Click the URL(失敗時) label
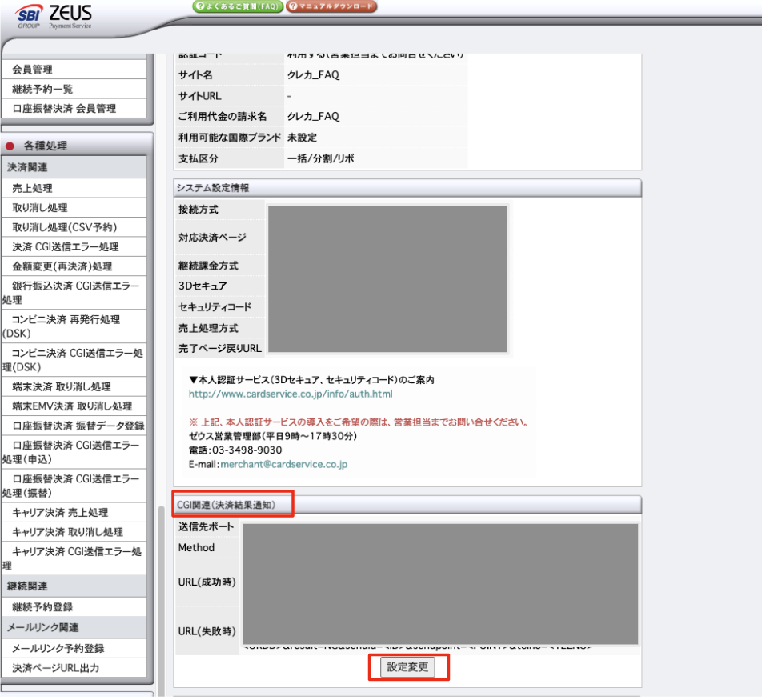762x700 pixels. (x=207, y=631)
